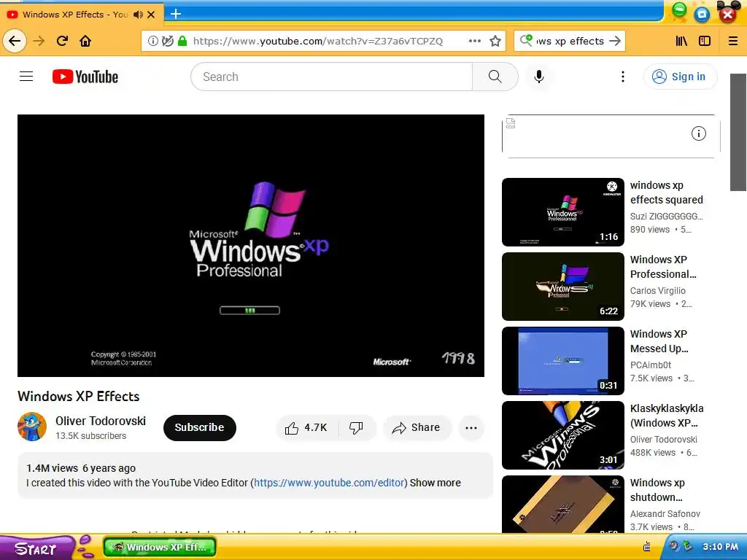Open 'Windows xp shutdown' video thumbnail

tap(562, 505)
